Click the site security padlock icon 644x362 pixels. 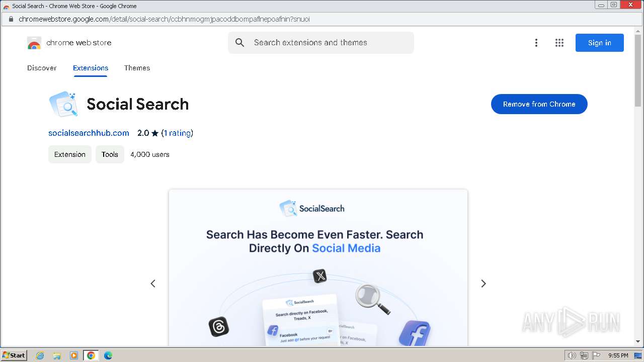click(x=11, y=19)
